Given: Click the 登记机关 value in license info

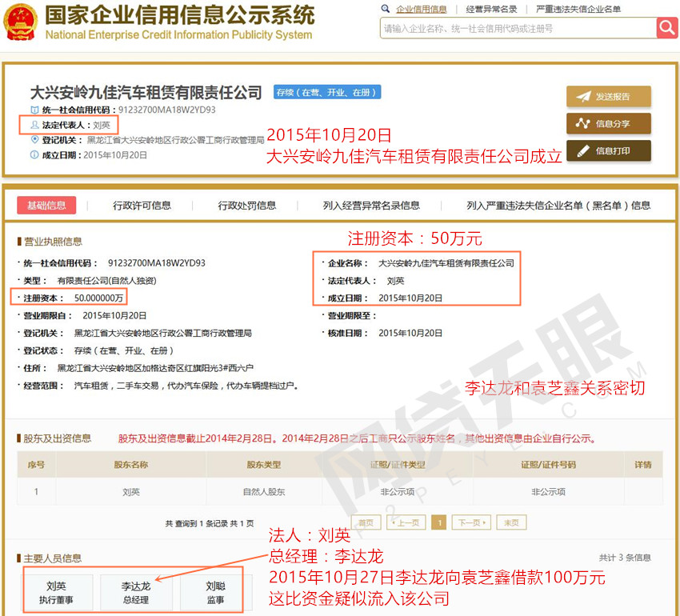Looking at the screenshot, I should point(162,333).
